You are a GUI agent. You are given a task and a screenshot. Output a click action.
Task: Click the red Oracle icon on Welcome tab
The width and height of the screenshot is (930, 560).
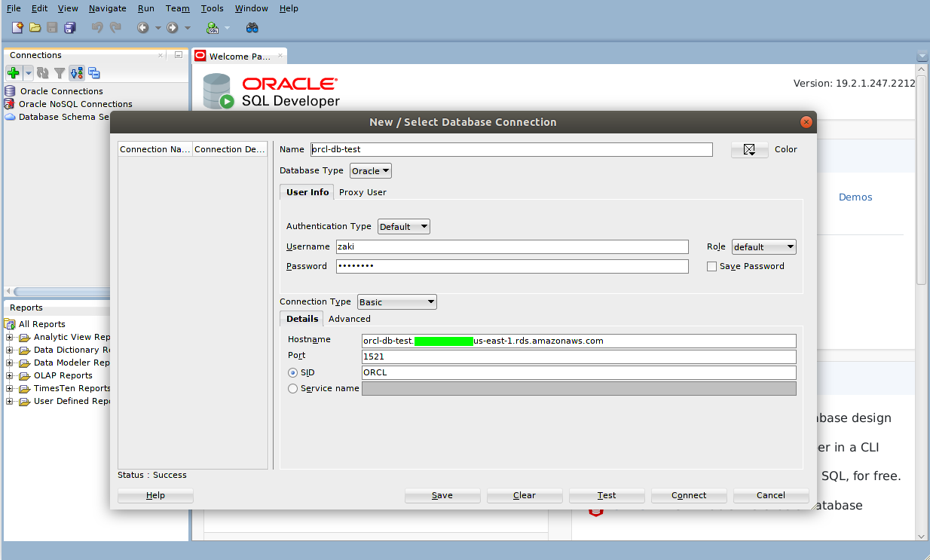point(200,56)
